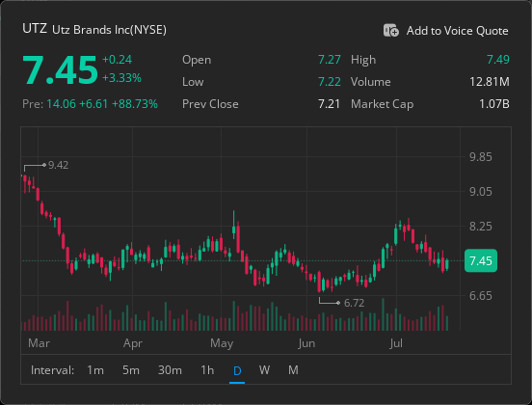
Task: Click the Market Cap value 1.07B
Action: coord(494,104)
